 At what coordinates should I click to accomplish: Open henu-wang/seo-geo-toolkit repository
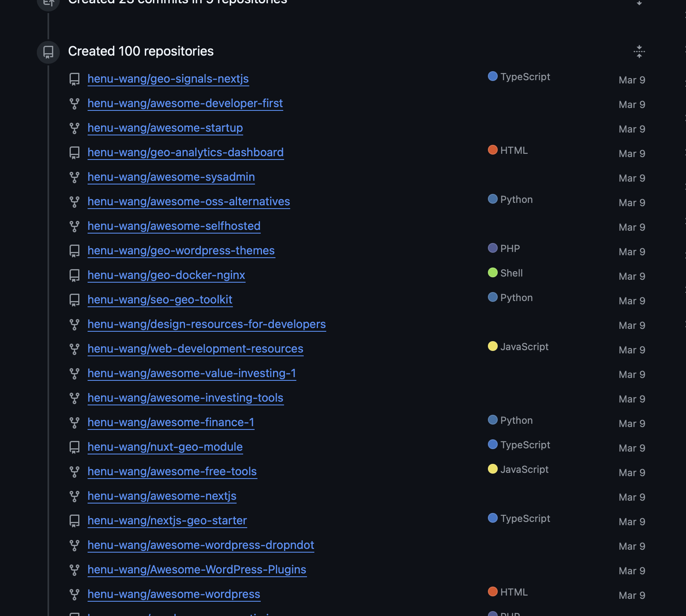pos(160,300)
